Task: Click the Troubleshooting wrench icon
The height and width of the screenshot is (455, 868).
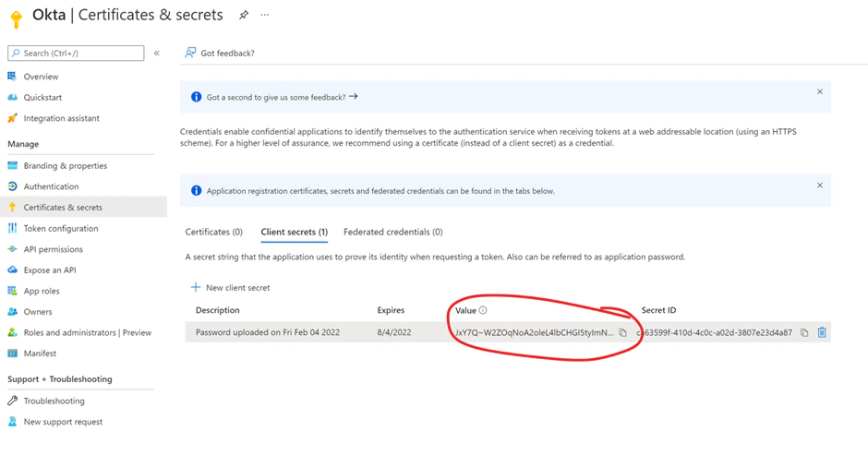Action: pyautogui.click(x=12, y=401)
